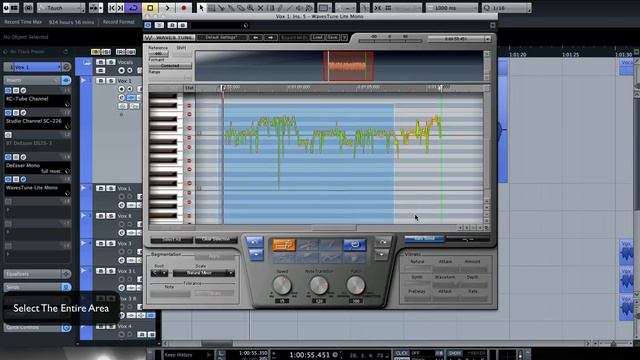This screenshot has height=360, width=640.
Task: Toggle power for RC-Tube Channel insert
Action: click(x=8, y=90)
